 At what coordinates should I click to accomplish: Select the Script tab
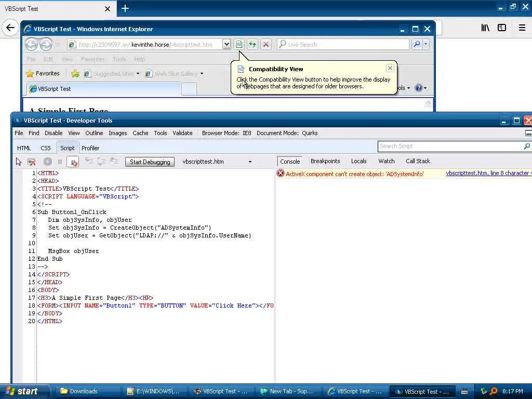(x=67, y=148)
